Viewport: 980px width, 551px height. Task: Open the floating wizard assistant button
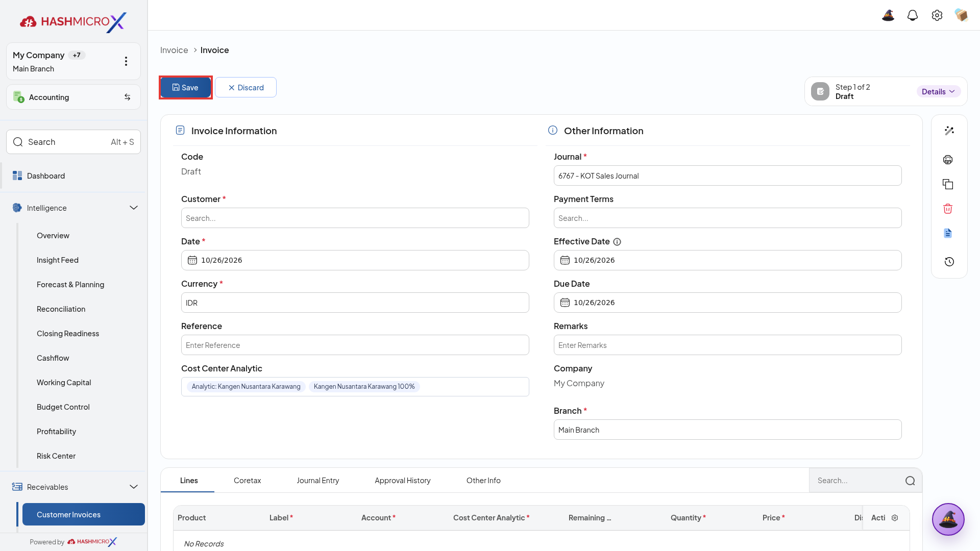coord(948,519)
